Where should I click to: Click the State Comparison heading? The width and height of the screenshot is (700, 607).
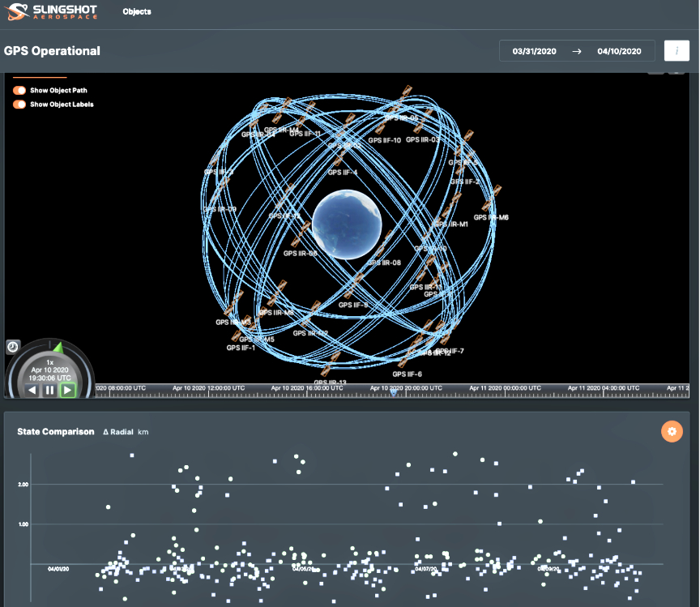(x=56, y=431)
